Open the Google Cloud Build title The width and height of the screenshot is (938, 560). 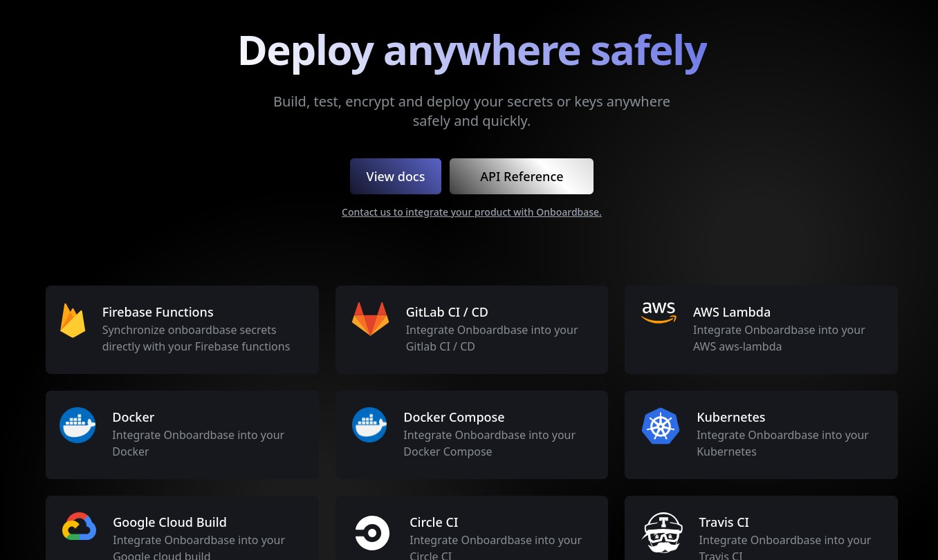tap(170, 522)
